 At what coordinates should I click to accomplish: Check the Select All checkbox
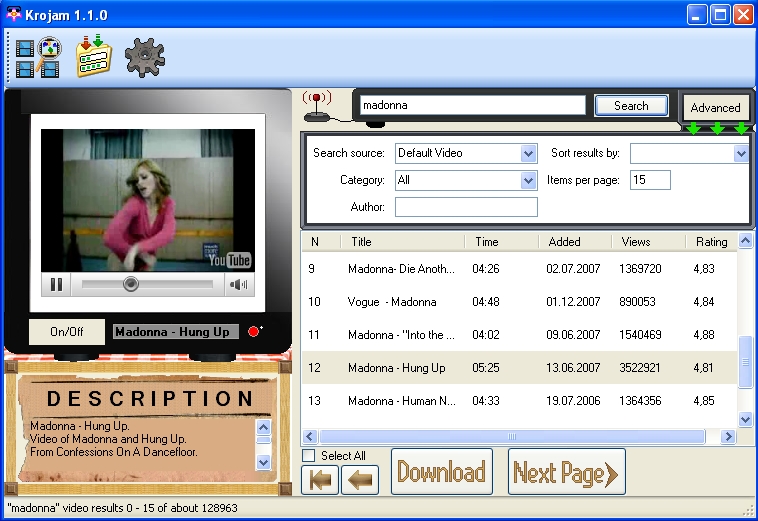308,455
